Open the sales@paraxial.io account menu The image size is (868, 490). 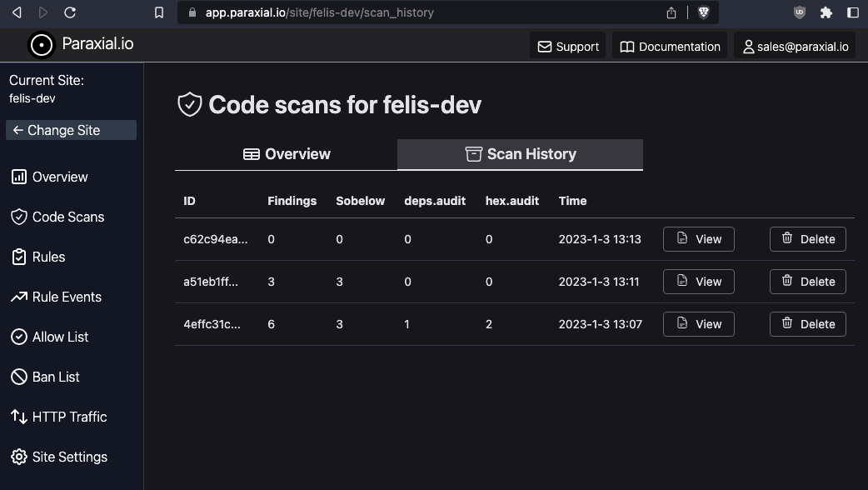(x=795, y=47)
